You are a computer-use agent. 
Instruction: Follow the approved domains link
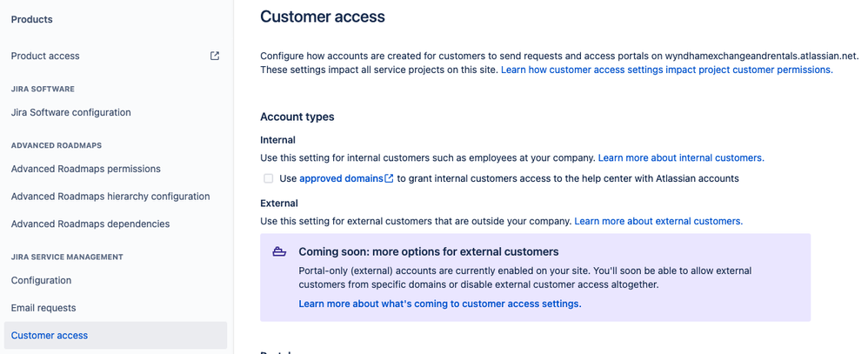pos(341,178)
